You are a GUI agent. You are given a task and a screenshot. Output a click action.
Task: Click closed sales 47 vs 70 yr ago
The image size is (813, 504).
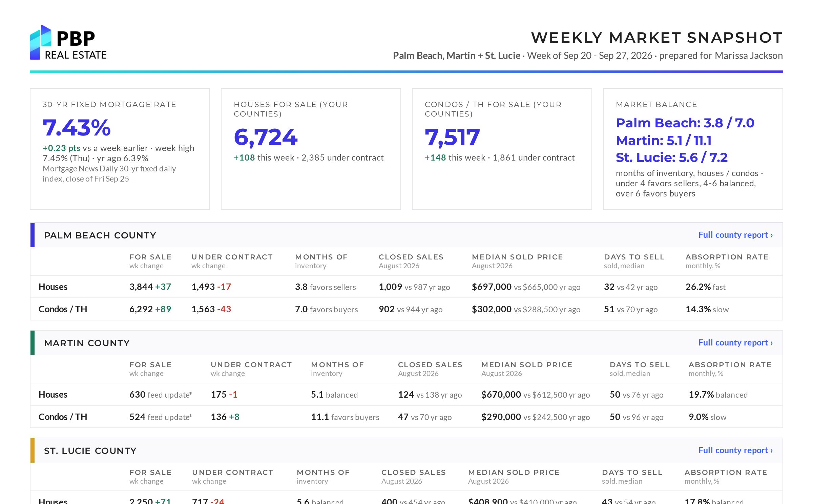[425, 417]
